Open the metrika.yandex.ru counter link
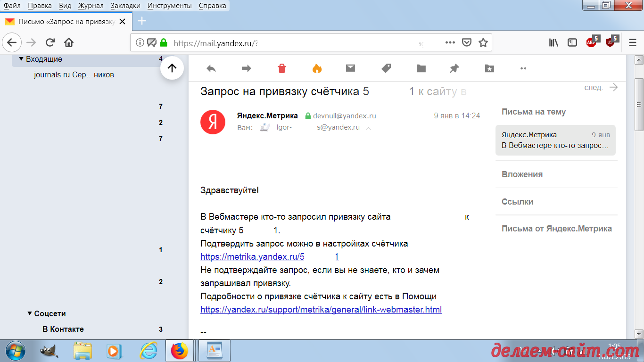This screenshot has height=362, width=644. pos(270,257)
